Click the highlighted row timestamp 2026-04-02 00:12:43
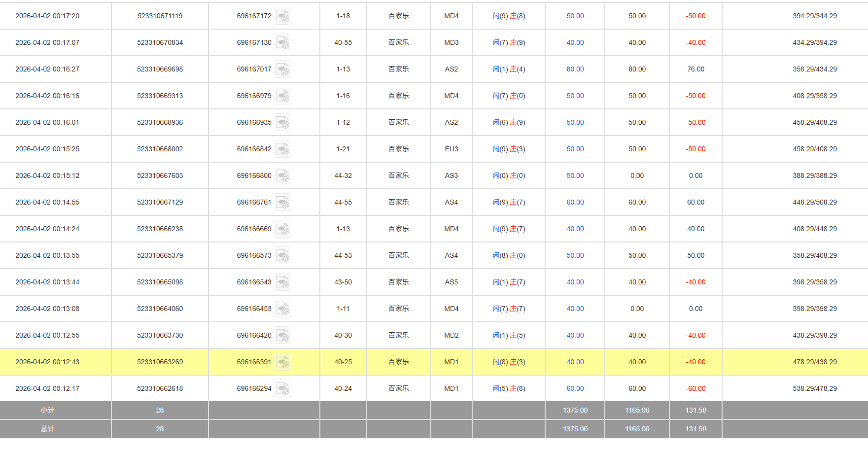Image resolution: width=868 pixels, height=451 pixels. (x=47, y=362)
